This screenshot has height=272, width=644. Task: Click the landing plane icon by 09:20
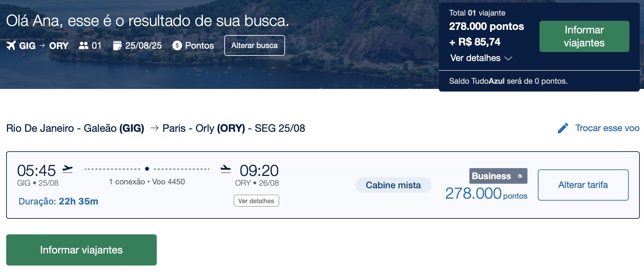[x=226, y=169]
